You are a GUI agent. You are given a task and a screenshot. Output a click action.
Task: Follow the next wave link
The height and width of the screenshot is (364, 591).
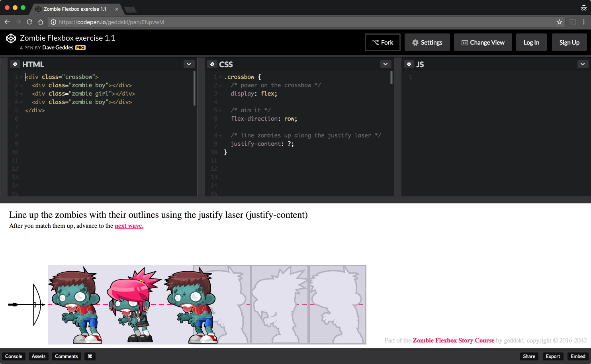(x=129, y=226)
